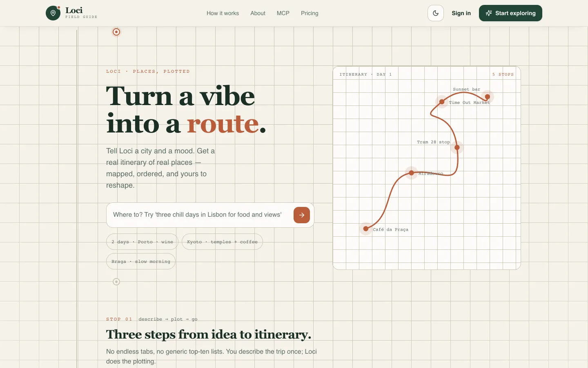This screenshot has width=588, height=368.
Task: Click the Café da Praça stop marker
Action: pyautogui.click(x=366, y=229)
